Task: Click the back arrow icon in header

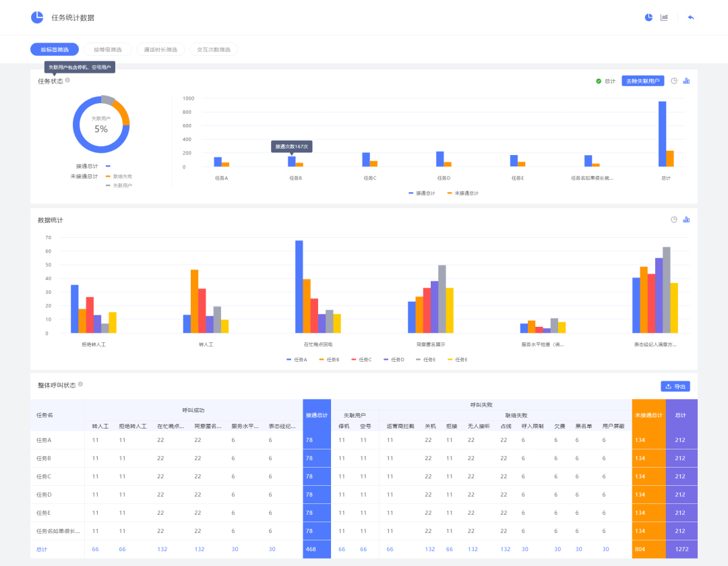Action: [691, 18]
